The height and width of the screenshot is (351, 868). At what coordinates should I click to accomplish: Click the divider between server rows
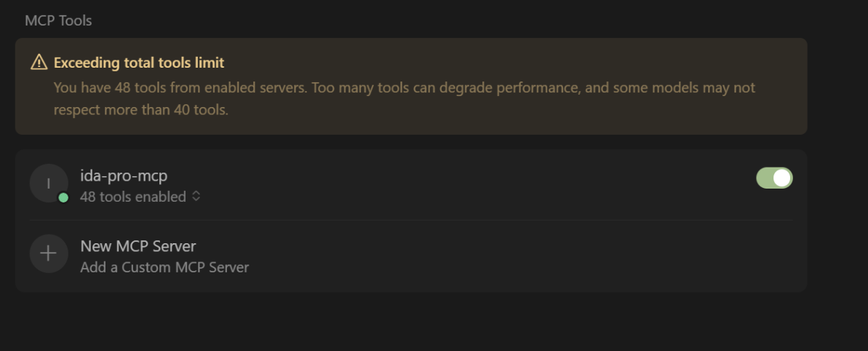411,220
